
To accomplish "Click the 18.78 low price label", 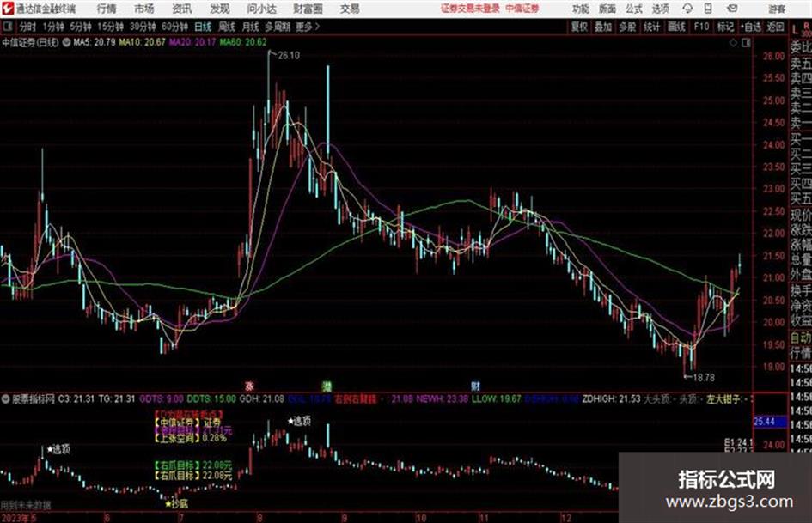I will click(x=704, y=378).
